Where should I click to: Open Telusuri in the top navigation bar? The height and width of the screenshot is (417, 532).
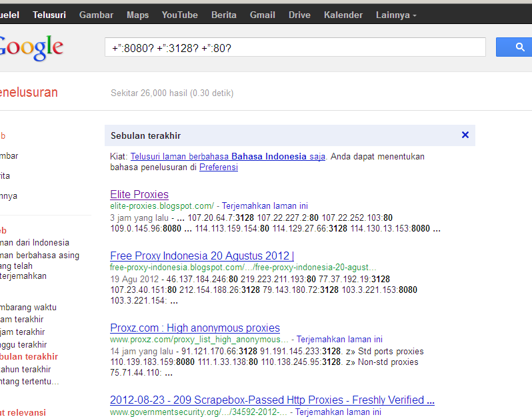[49, 15]
